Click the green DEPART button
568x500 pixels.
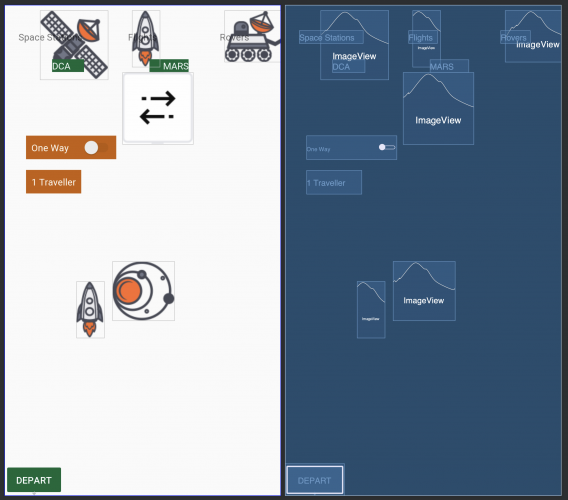pyautogui.click(x=34, y=480)
